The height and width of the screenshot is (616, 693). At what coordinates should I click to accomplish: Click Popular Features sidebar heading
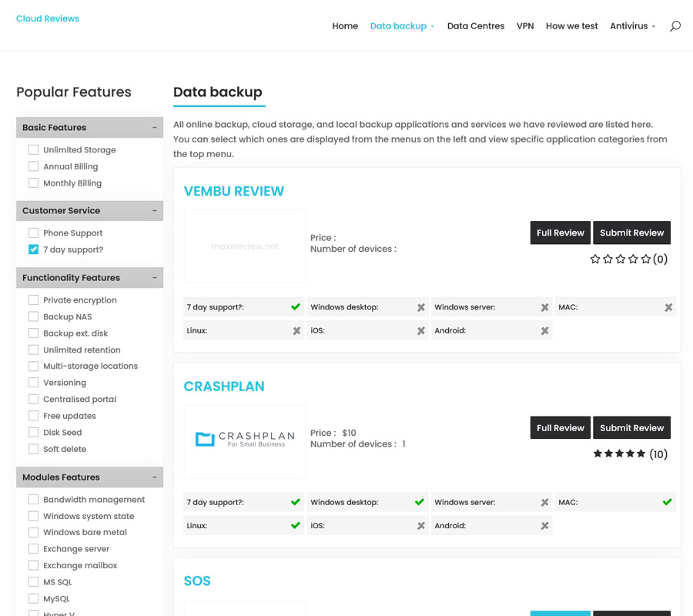pos(74,92)
